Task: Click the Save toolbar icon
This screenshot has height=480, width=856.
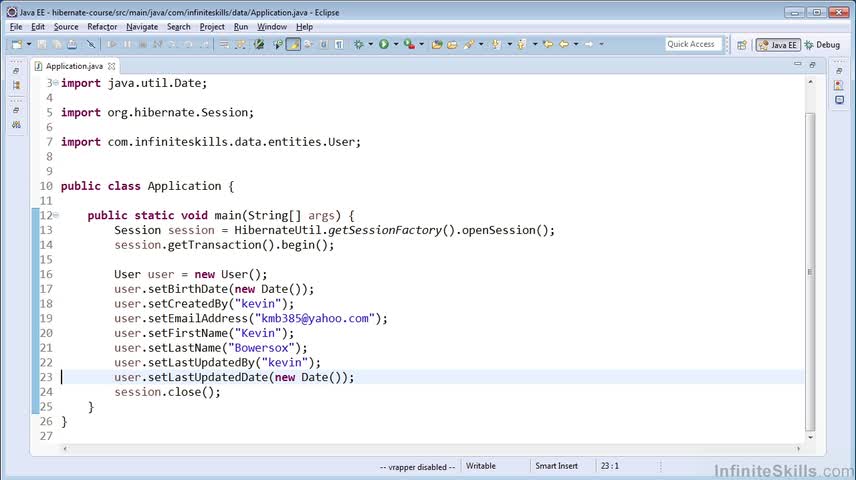Action: [x=41, y=44]
